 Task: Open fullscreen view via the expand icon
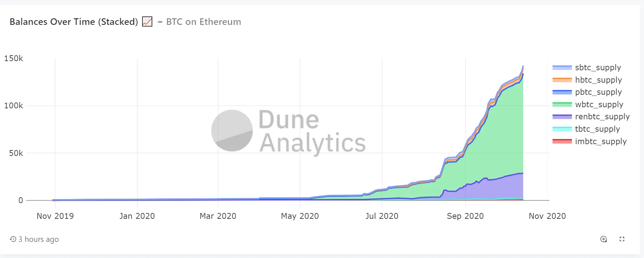pos(622,239)
